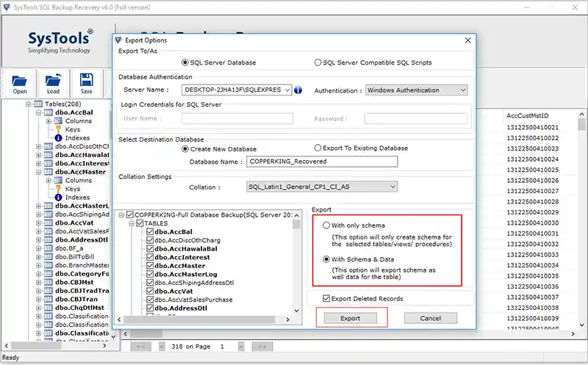Collapse the Tables(208) tree node
Screen dimensions: 588x365
29,104
